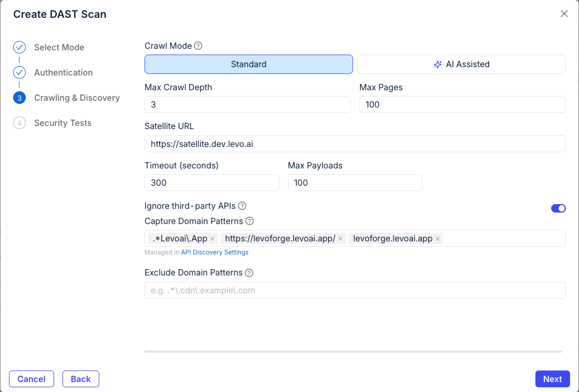
Task: Click the horizontal progress bar at bottom
Action: 353,352
